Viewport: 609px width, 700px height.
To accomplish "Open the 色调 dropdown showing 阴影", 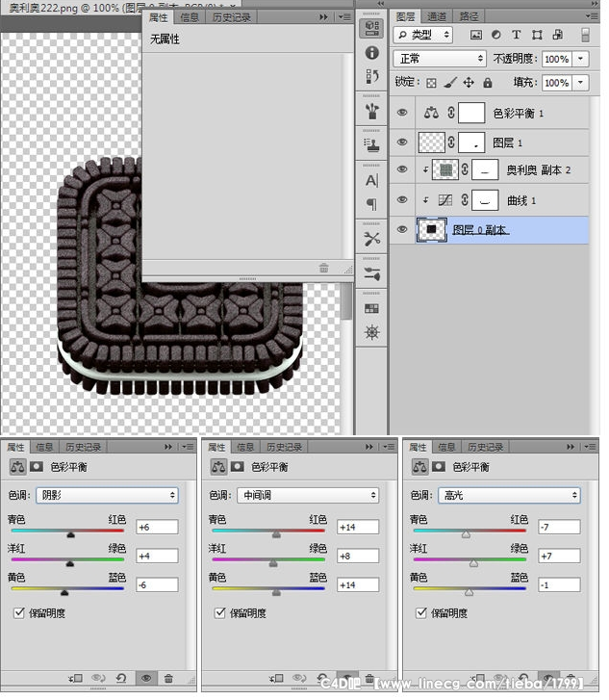I will (x=107, y=495).
